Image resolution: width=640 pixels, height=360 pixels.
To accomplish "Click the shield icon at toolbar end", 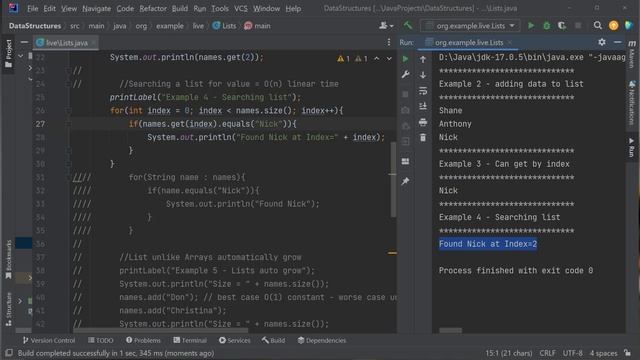I will click(629, 26).
